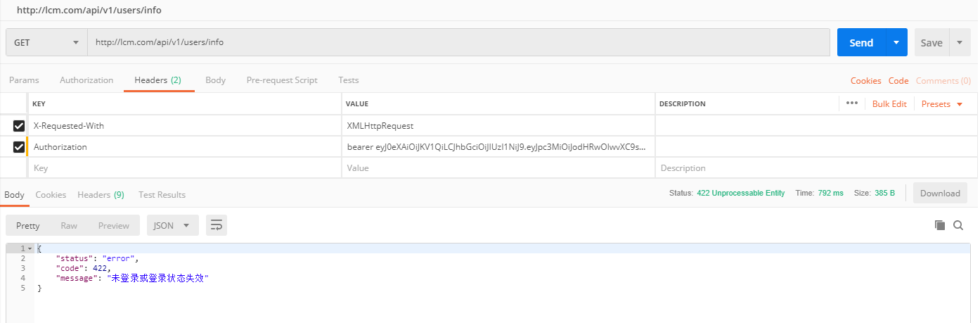Copy response body to clipboard

pyautogui.click(x=940, y=225)
